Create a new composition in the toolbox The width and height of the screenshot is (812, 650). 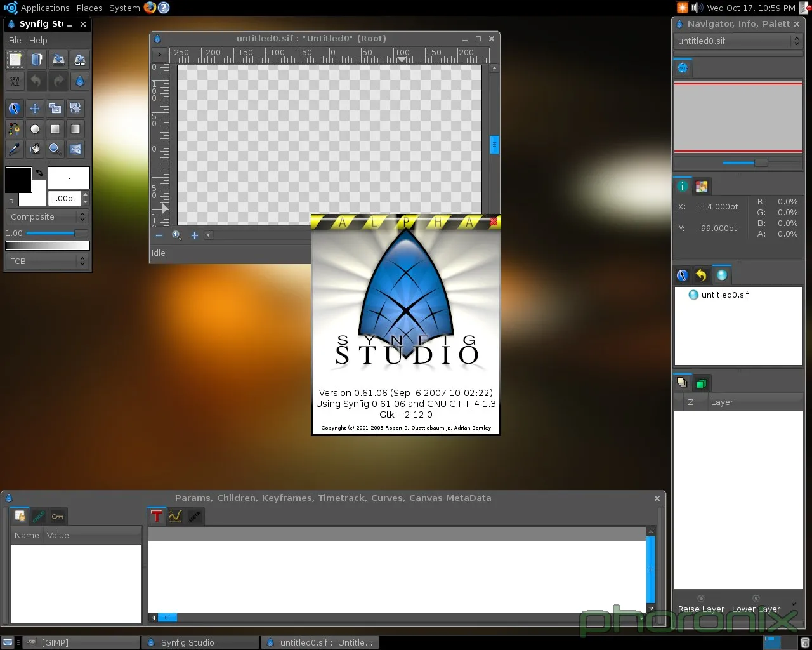coord(15,60)
